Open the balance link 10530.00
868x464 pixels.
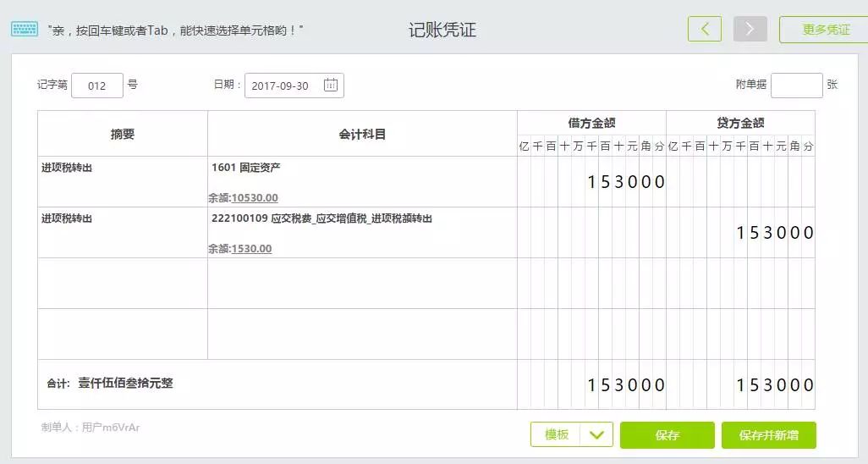(x=255, y=198)
